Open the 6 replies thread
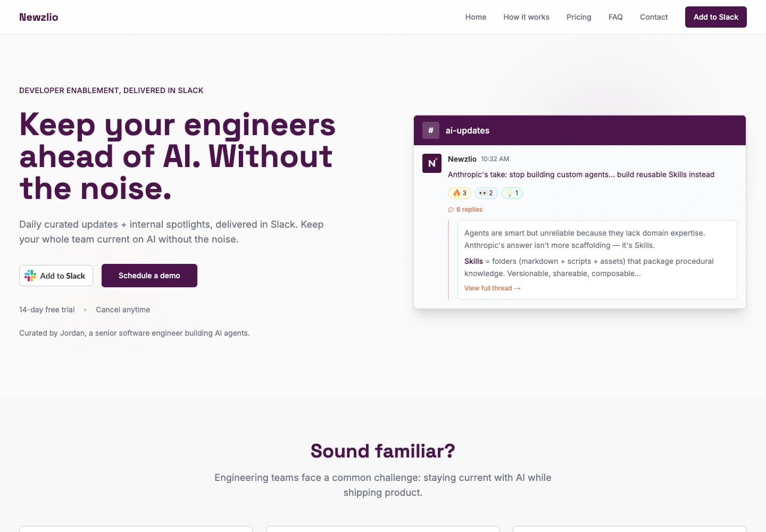This screenshot has height=532, width=766. pos(465,210)
